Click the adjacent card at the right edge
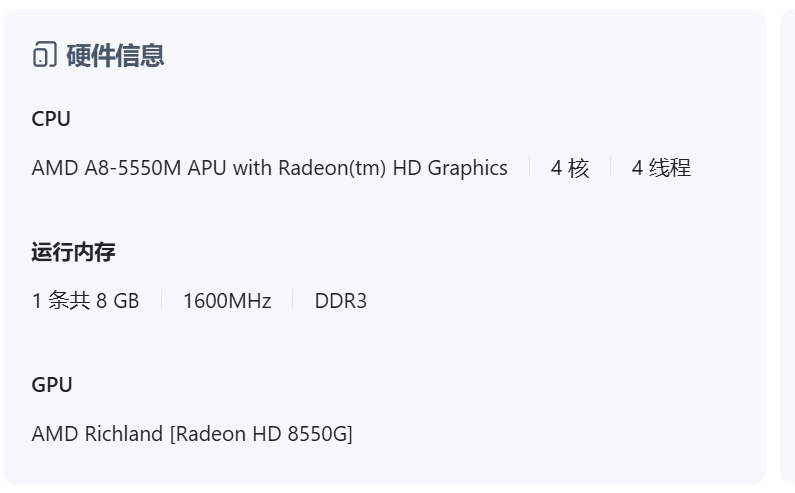 coord(787,246)
